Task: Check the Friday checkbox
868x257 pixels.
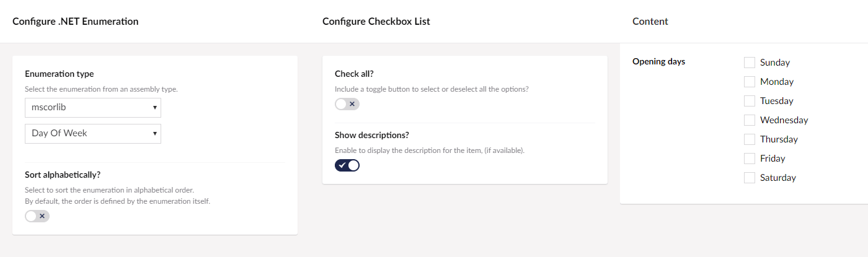Action: coord(750,159)
